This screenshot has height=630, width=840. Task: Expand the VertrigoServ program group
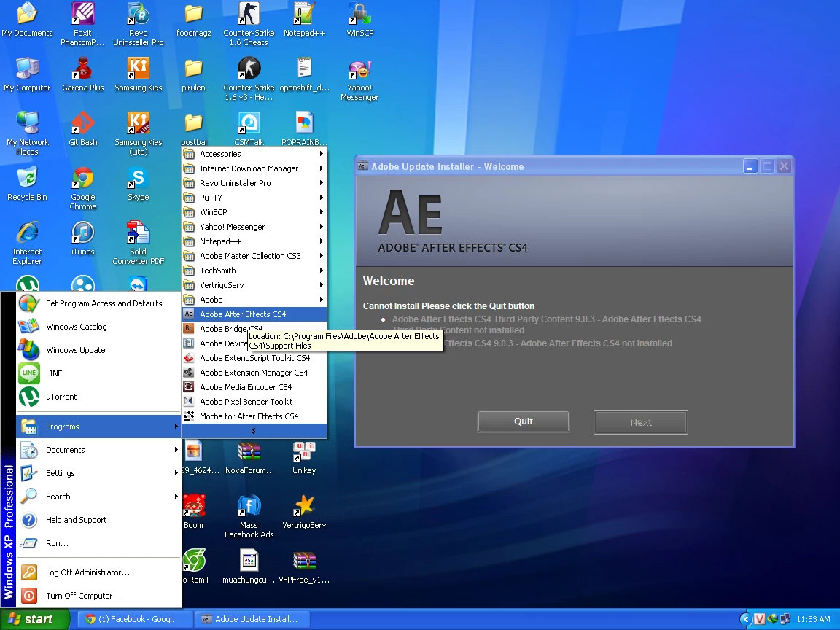coord(254,284)
